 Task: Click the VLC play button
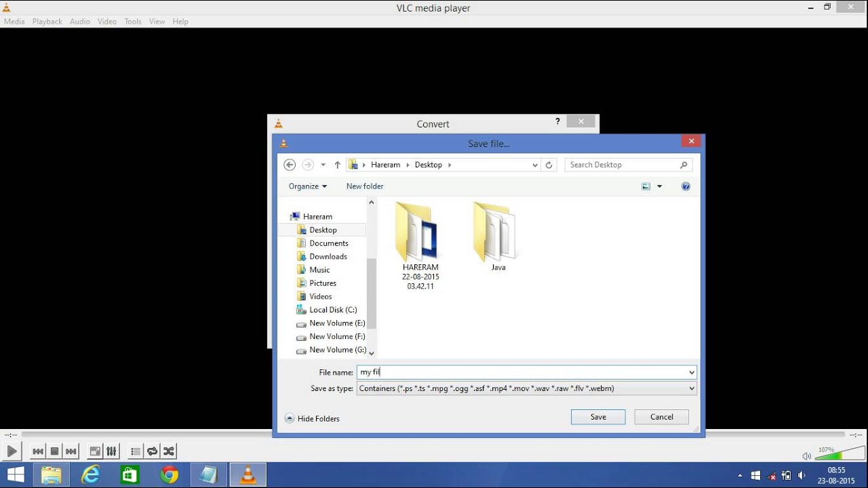click(x=12, y=451)
